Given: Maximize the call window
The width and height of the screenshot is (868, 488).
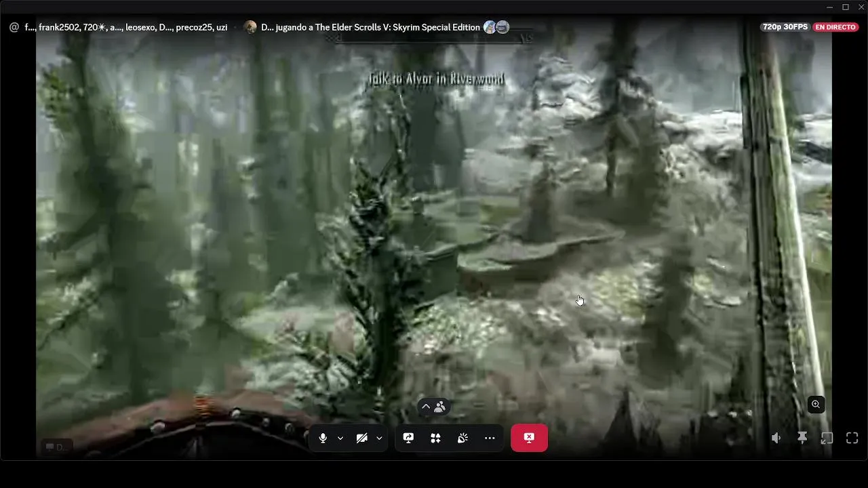Looking at the screenshot, I should (846, 7).
